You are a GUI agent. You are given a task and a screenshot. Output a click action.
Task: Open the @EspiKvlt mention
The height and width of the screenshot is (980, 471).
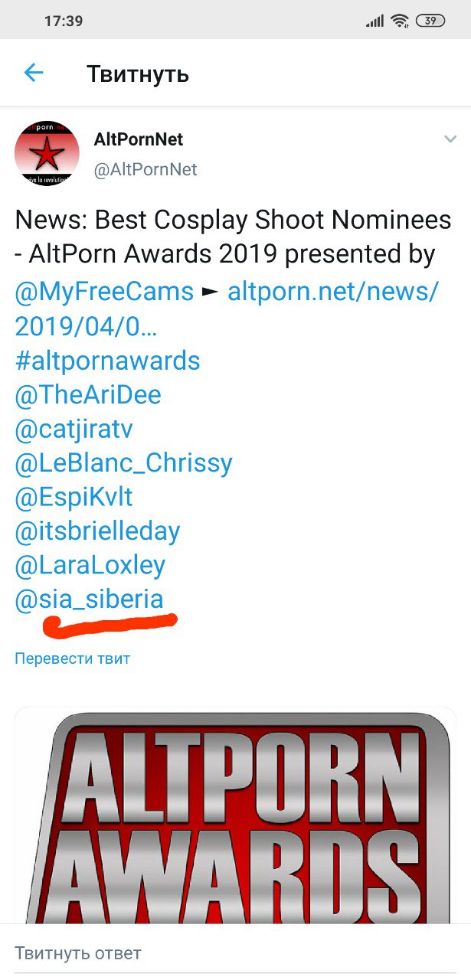tap(74, 498)
